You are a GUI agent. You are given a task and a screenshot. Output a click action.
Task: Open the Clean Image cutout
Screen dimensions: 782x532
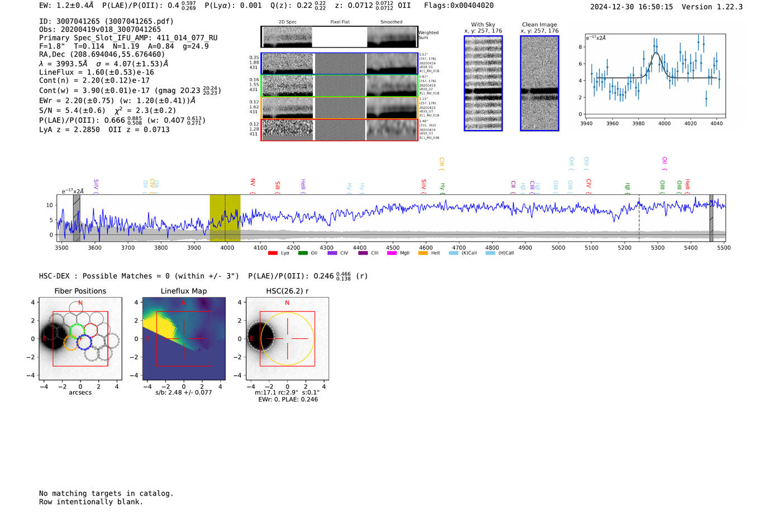[x=540, y=83]
